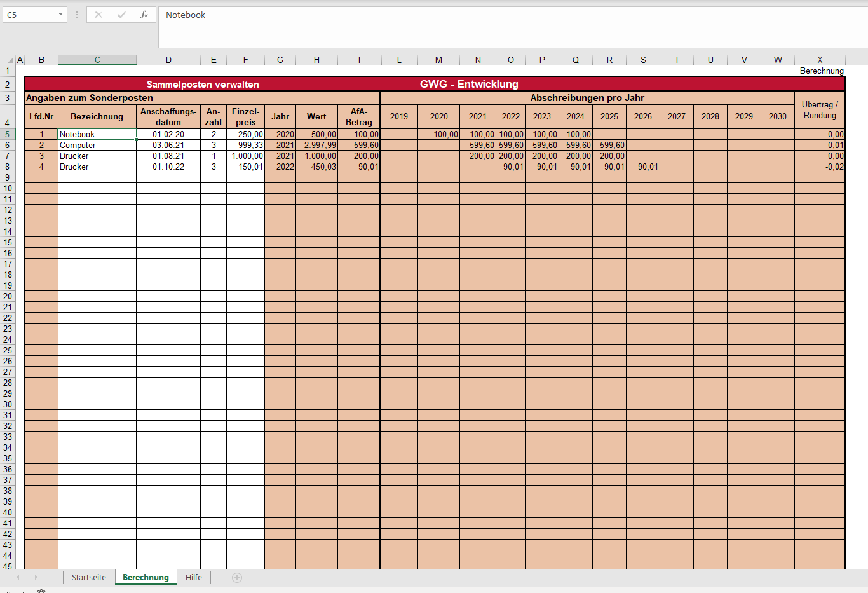Select column X header

[820, 60]
